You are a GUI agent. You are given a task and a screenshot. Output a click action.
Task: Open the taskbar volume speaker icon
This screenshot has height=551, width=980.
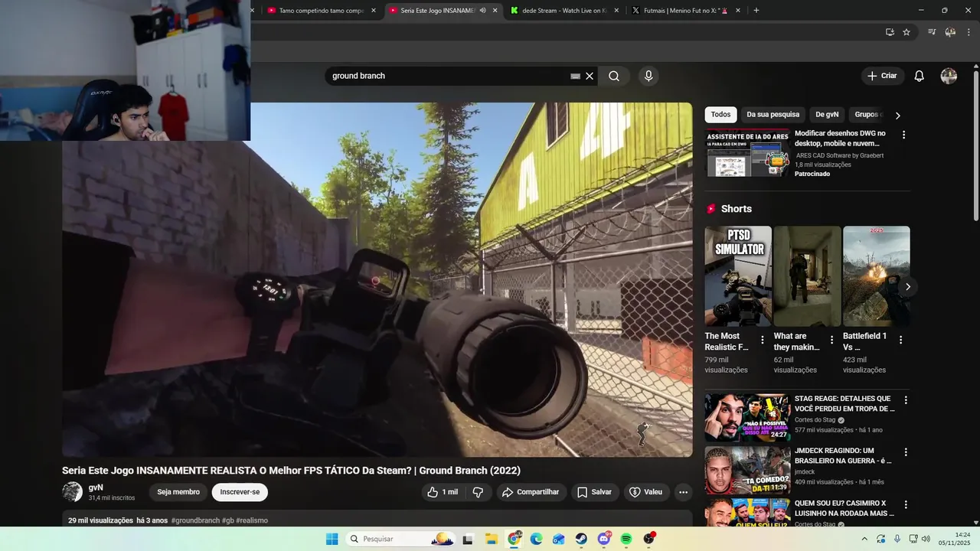(926, 539)
